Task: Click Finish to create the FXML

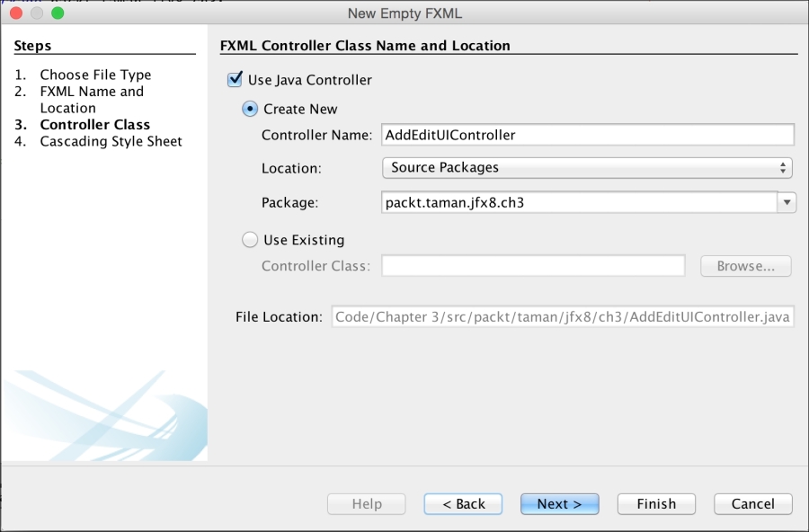Action: [x=656, y=504]
